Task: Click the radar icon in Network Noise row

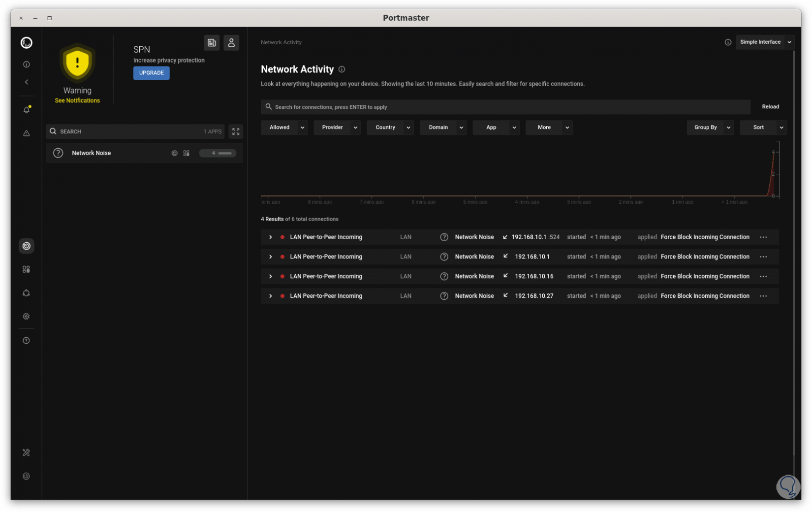Action: click(174, 154)
